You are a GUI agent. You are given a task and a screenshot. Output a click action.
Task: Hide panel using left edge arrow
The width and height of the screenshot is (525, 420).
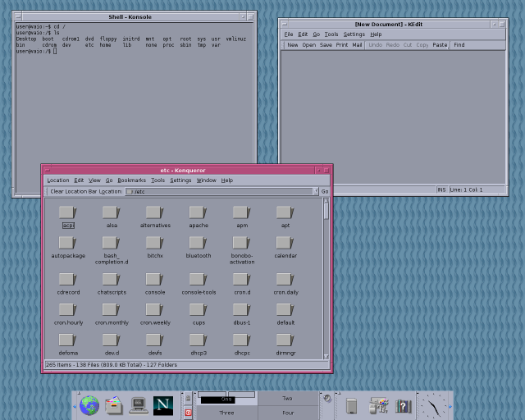75,406
